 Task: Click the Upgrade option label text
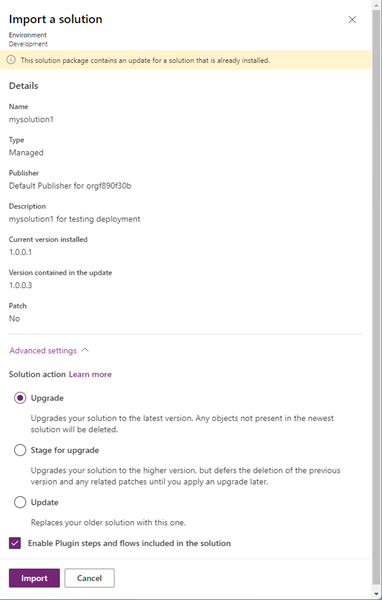coord(47,398)
